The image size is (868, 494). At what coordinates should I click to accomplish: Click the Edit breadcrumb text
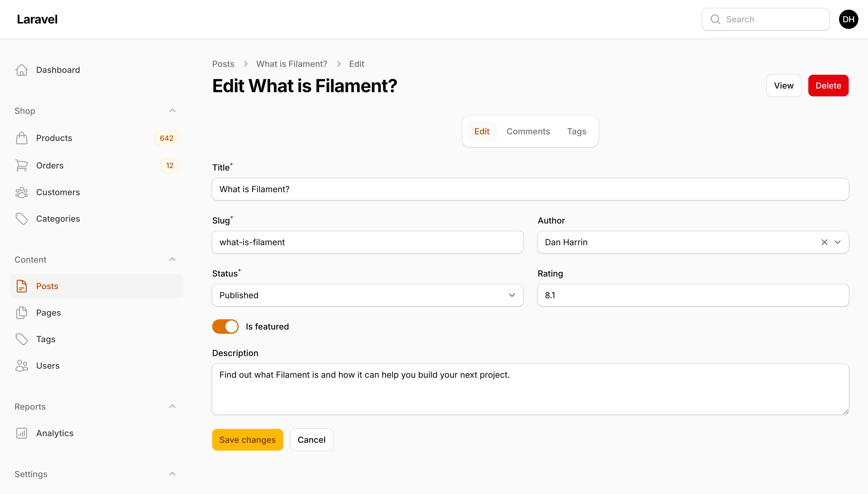click(356, 64)
